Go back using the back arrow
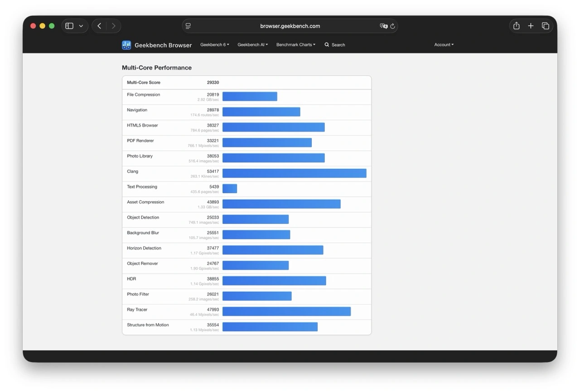580x392 pixels. [99, 26]
